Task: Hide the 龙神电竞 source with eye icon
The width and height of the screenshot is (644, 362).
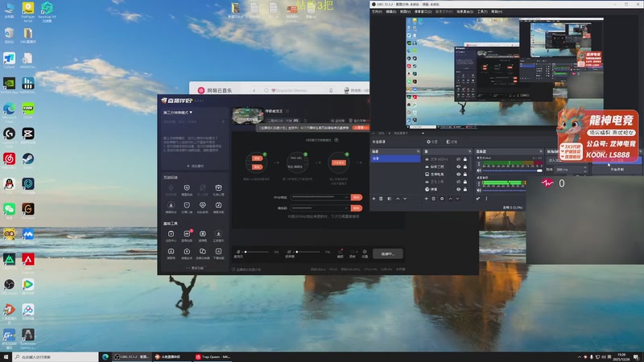Action: click(458, 174)
